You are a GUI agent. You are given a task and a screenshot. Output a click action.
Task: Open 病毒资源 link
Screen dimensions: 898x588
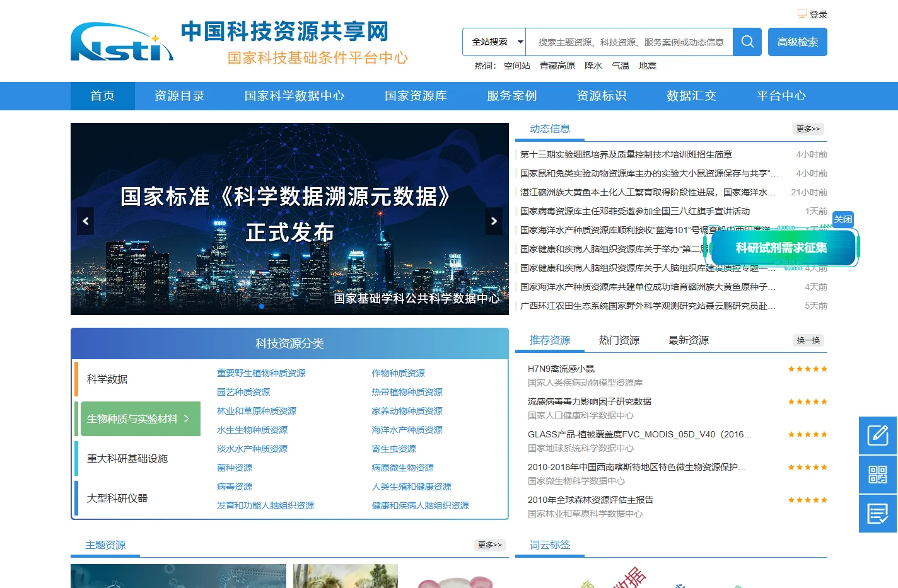click(235, 487)
